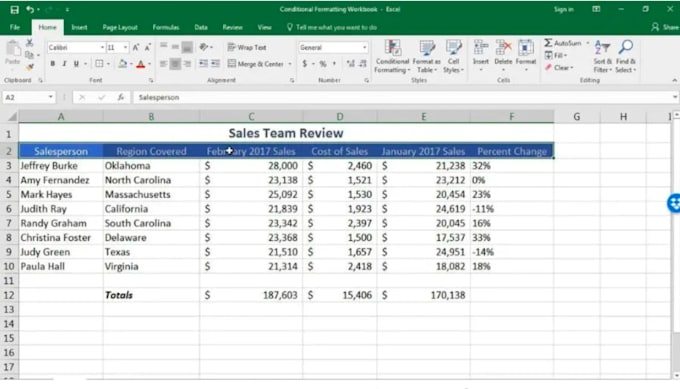Toggle Top Align in Alignment group
This screenshot has width=680, height=389.
(163, 46)
